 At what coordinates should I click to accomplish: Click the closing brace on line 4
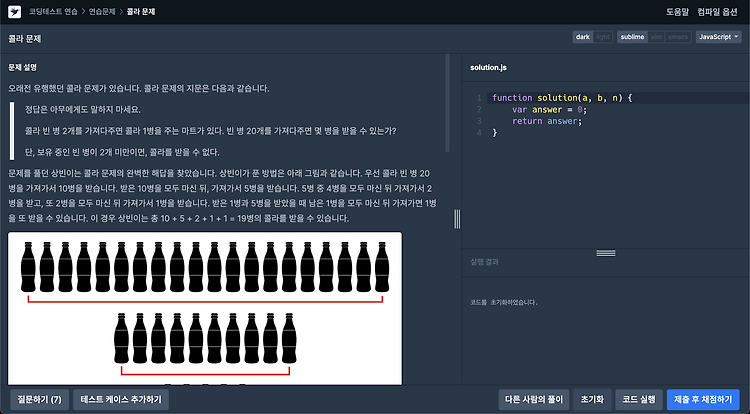click(x=495, y=132)
